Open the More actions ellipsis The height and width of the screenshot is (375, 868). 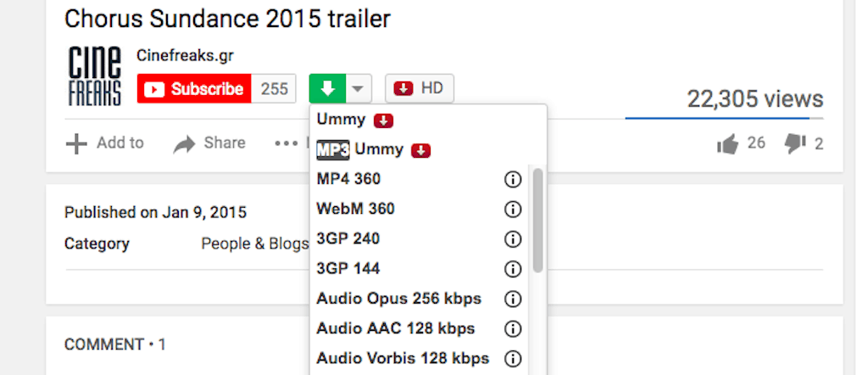[287, 143]
